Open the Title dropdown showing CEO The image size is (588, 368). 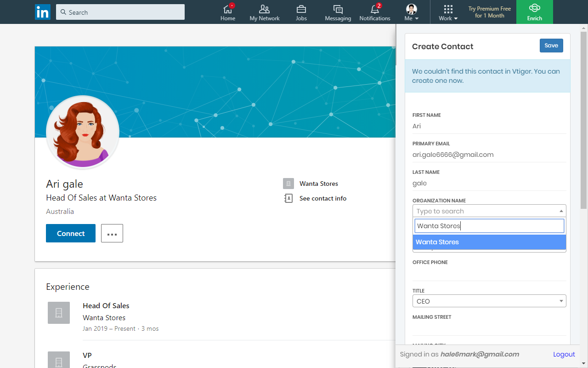(x=489, y=301)
